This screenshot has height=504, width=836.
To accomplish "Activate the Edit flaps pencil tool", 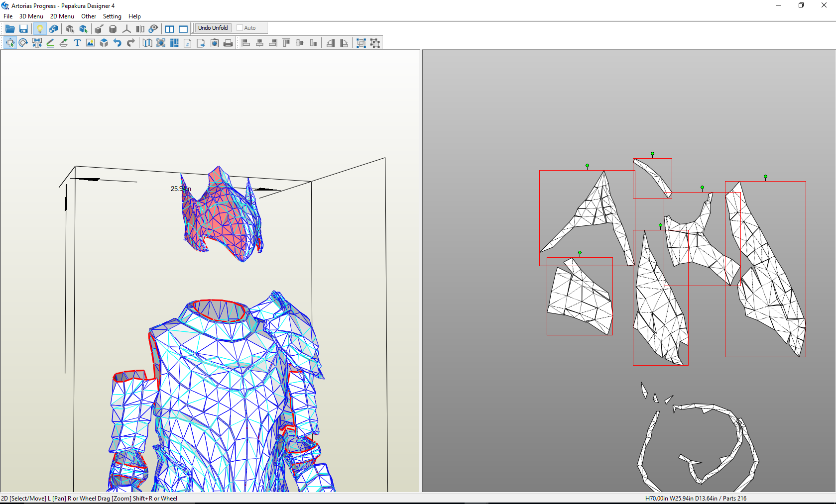I will pyautogui.click(x=50, y=43).
